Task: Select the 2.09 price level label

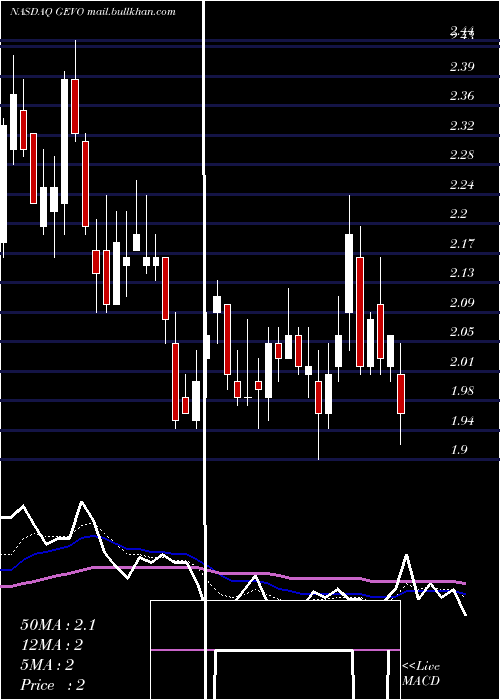Action: [x=462, y=302]
